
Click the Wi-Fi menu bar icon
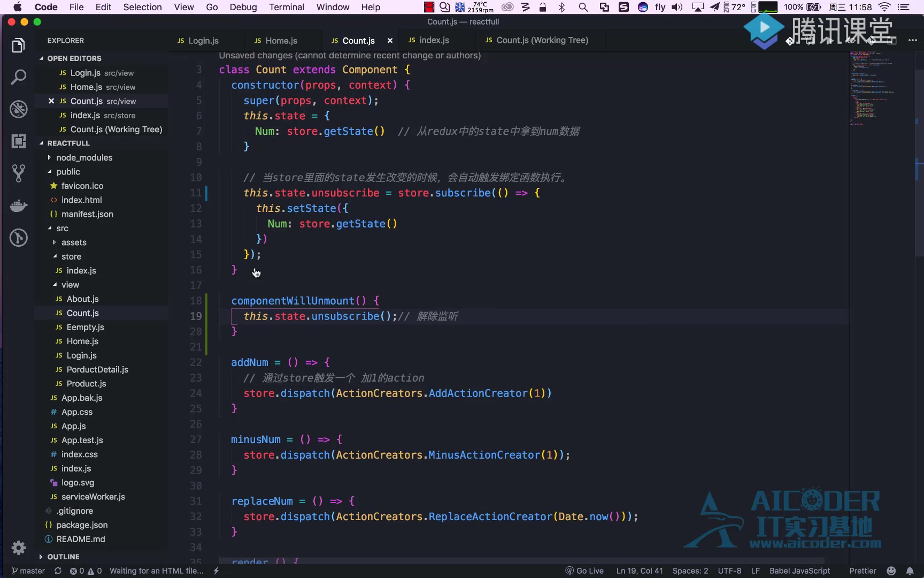[885, 7]
